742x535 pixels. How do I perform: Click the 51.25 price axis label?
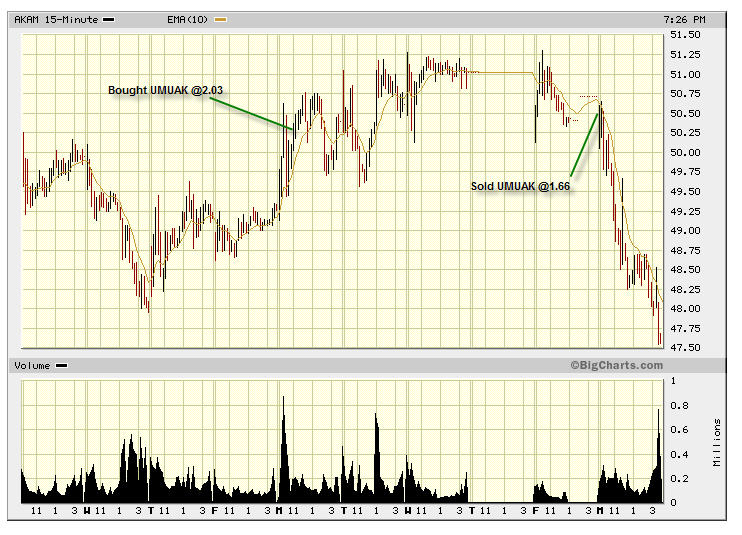(x=685, y=55)
